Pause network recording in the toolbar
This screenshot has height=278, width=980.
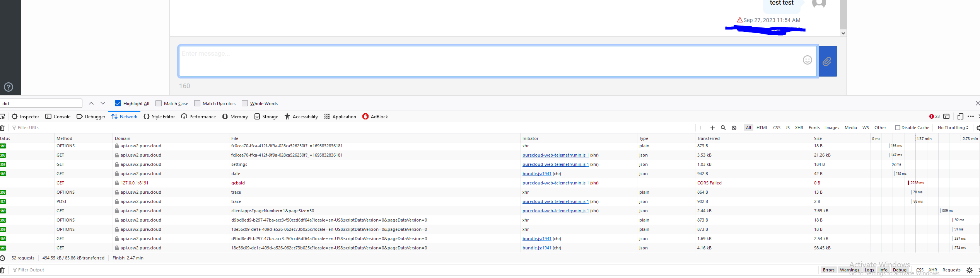coord(702,128)
